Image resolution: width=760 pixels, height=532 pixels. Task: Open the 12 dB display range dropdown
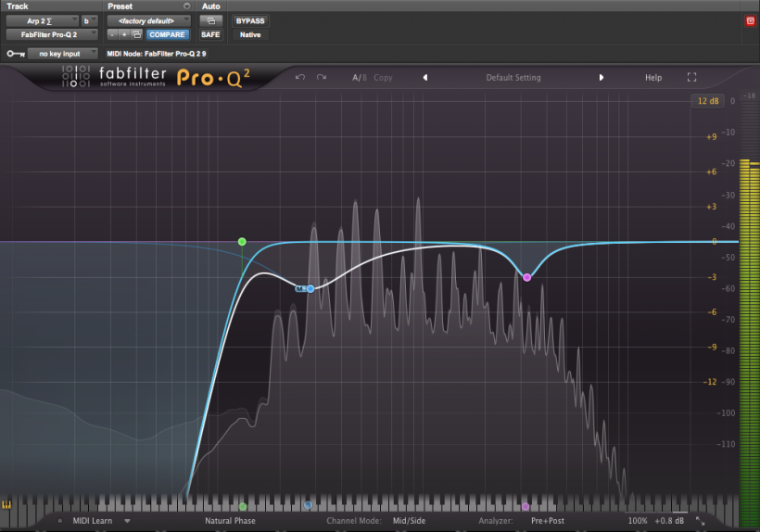coord(708,101)
